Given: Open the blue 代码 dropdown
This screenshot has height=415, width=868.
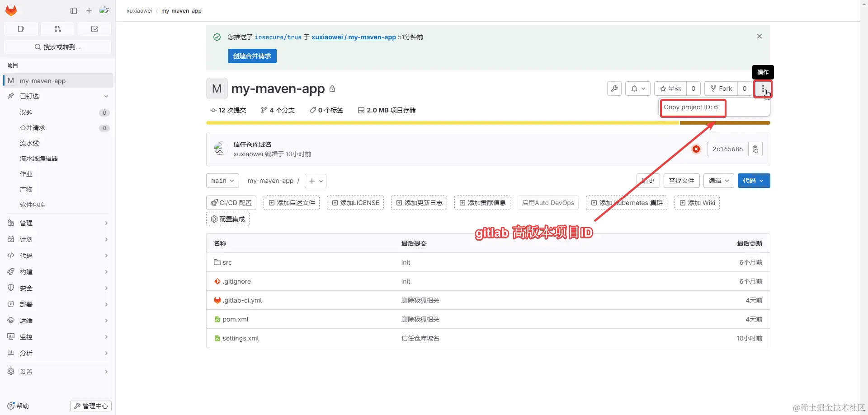Looking at the screenshot, I should point(754,181).
